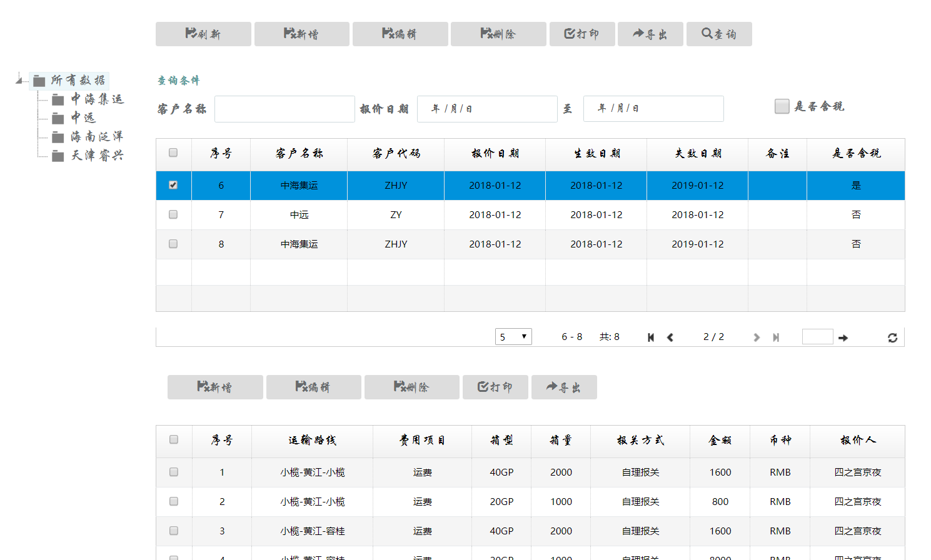
Task: Click the 报关方式 column header
Action: point(640,441)
